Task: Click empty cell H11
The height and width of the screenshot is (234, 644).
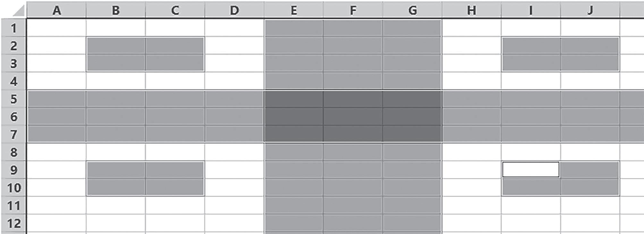Action: click(471, 205)
